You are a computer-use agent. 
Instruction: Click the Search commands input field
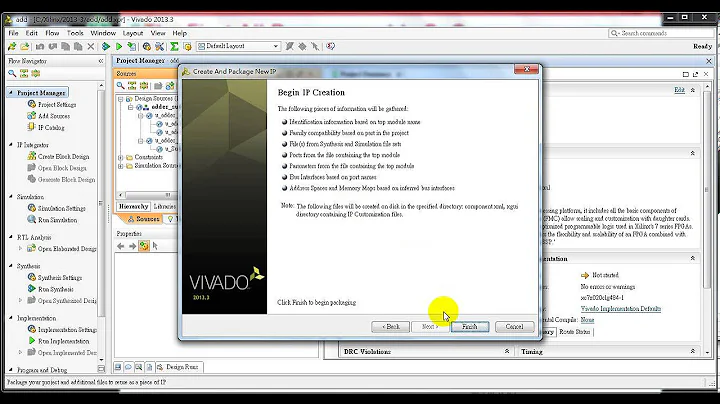click(660, 33)
